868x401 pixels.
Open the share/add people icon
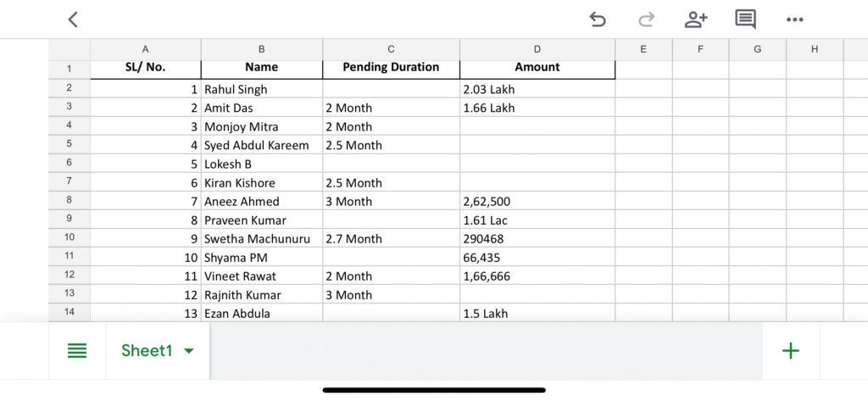[x=696, y=19]
